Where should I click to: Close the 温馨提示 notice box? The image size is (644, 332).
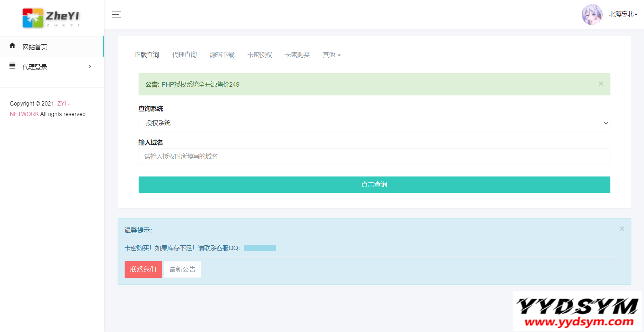(622, 229)
